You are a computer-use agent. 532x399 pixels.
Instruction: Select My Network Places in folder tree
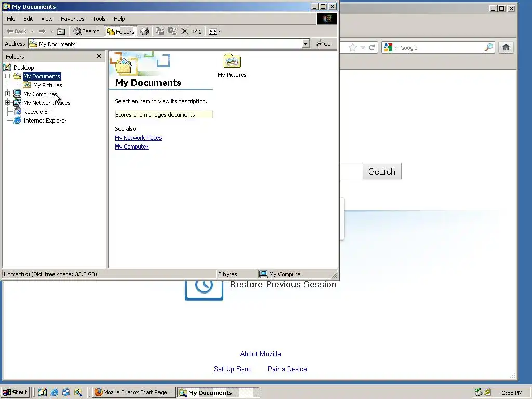point(47,103)
